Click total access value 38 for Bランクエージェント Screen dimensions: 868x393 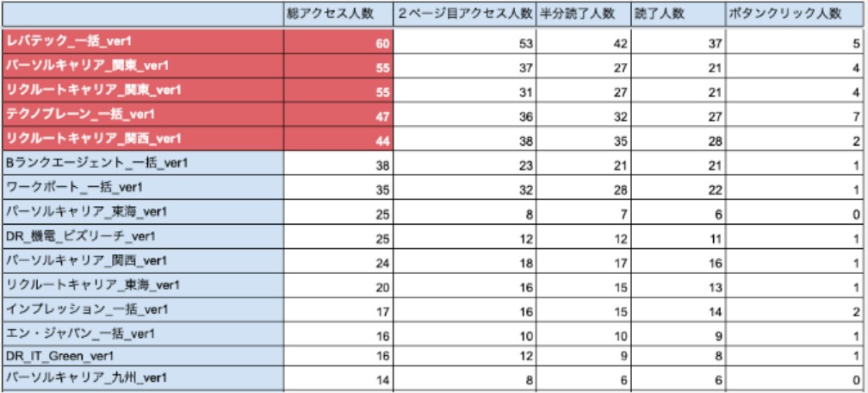tap(340, 163)
